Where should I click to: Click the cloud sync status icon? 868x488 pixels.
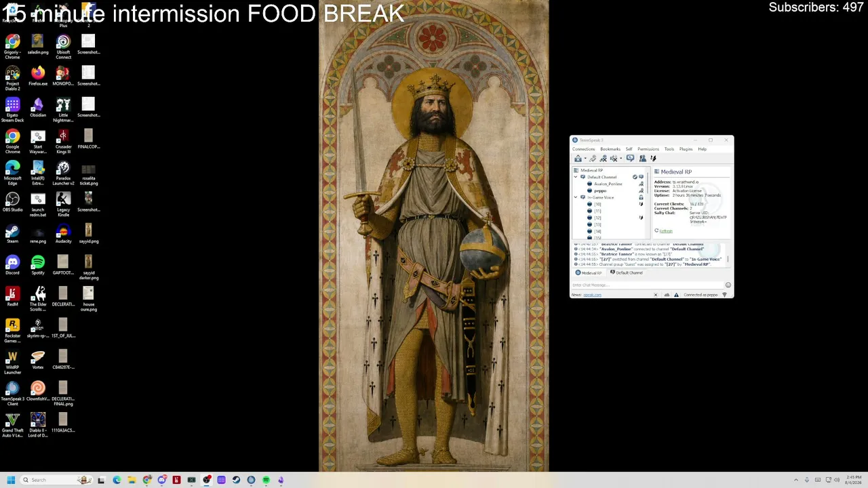pos(667,295)
